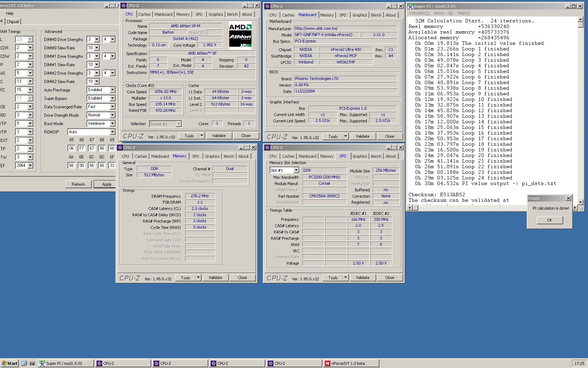588x368 pixels.
Task: Open the Start menu
Action: coord(9,363)
